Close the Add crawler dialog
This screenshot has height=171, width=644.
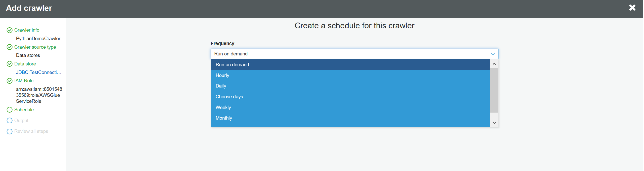click(632, 8)
